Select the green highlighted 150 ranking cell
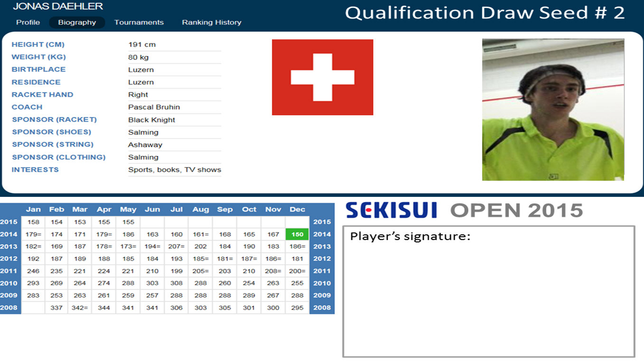644x361 pixels. [297, 234]
